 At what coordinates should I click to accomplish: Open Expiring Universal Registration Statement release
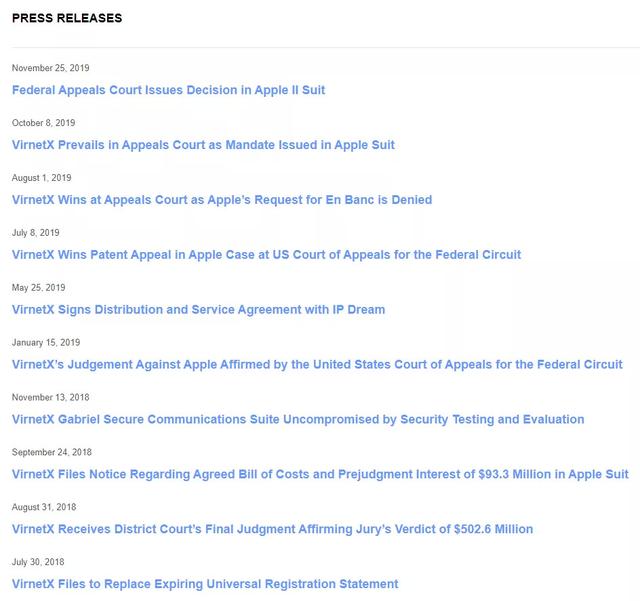(205, 584)
